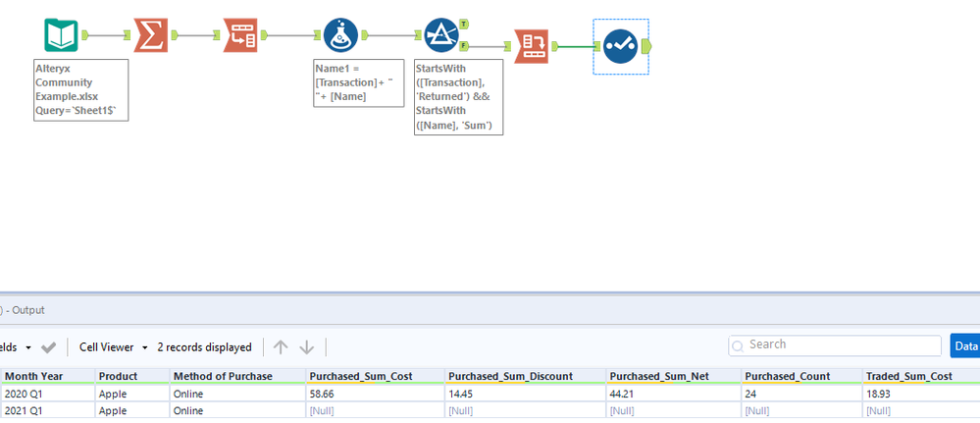
Task: Click the results Search field
Action: [835, 344]
